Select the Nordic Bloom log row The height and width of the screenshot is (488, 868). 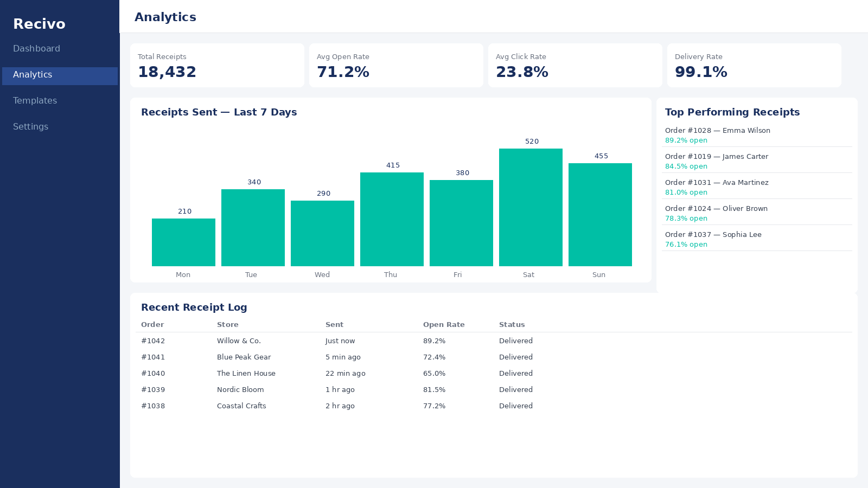[x=494, y=390]
